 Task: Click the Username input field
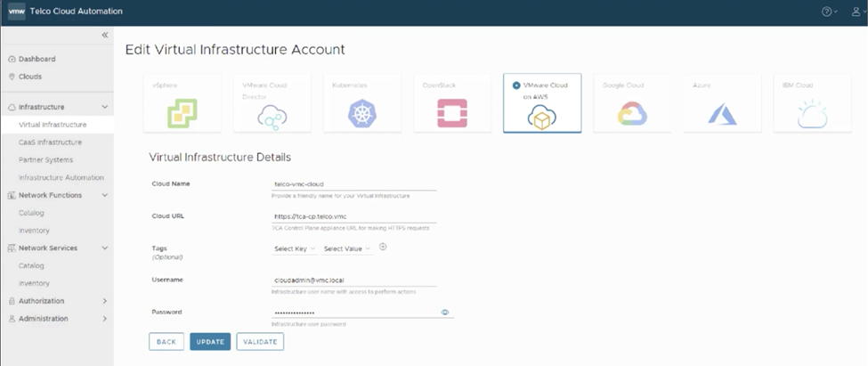pyautogui.click(x=353, y=281)
